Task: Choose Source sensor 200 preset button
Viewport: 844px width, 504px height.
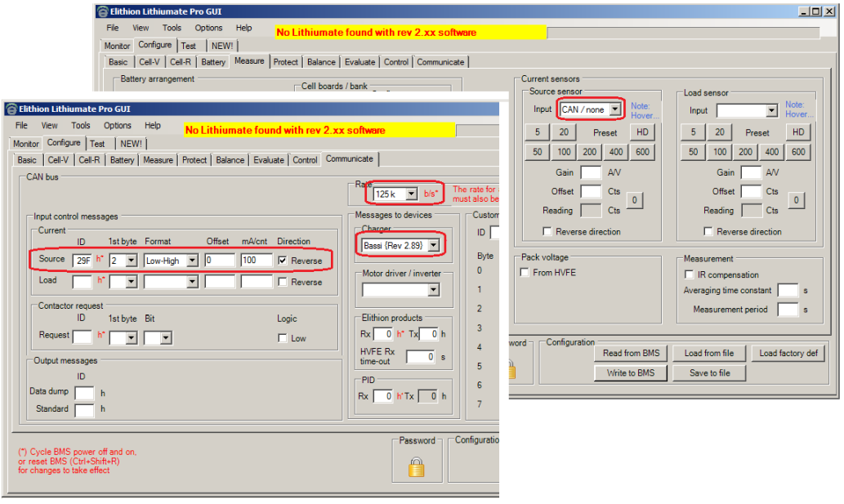Action: 590,152
